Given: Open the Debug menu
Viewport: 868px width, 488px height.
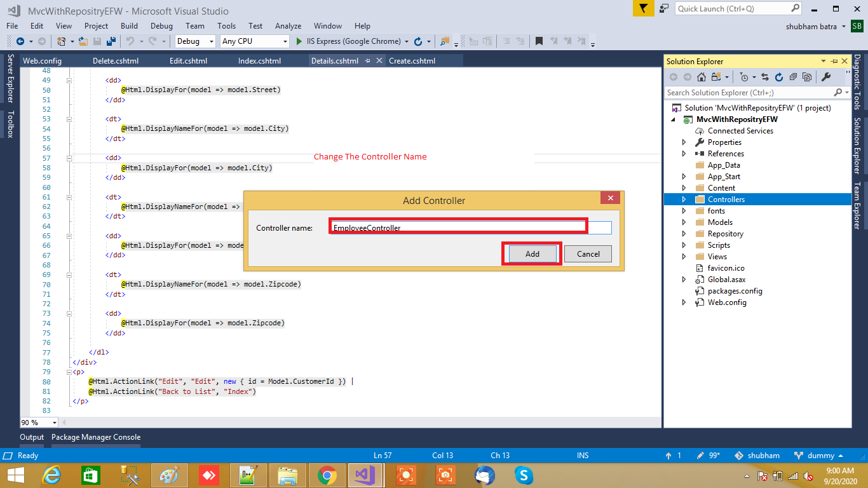Looking at the screenshot, I should [161, 26].
